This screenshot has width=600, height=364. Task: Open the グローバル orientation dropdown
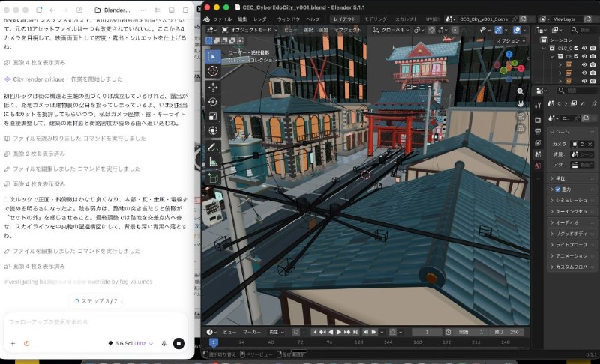391,30
